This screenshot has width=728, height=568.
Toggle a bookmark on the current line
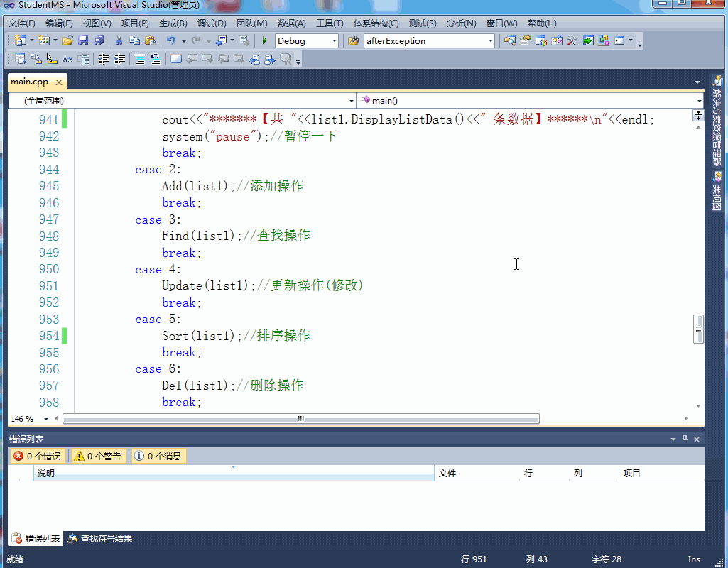point(176,59)
